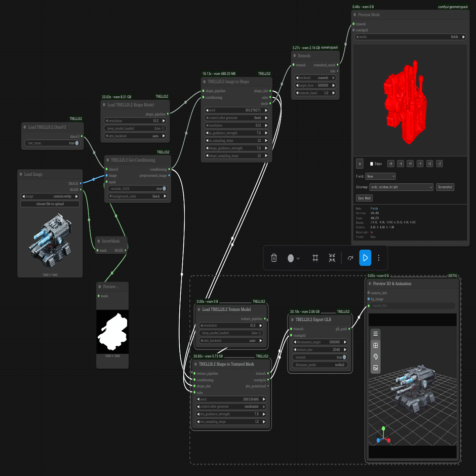Set Preview Mesh view to +Y
476x476 pixels.
[x=410, y=164]
